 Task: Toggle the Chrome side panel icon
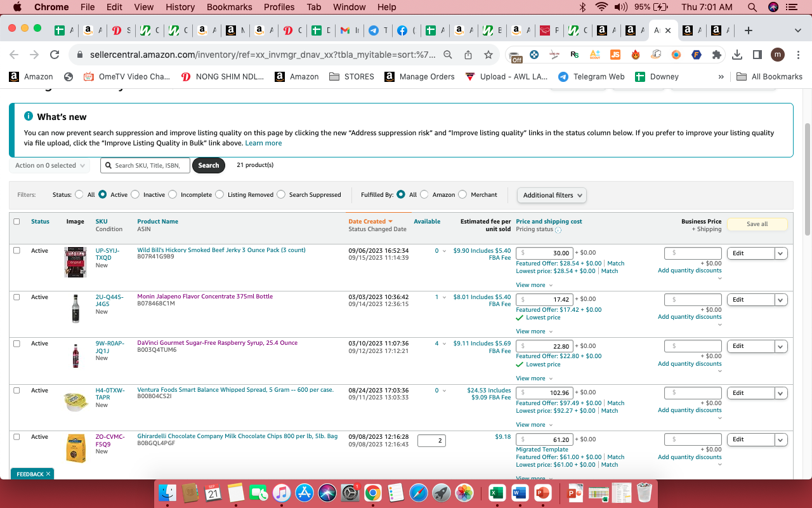click(x=757, y=55)
